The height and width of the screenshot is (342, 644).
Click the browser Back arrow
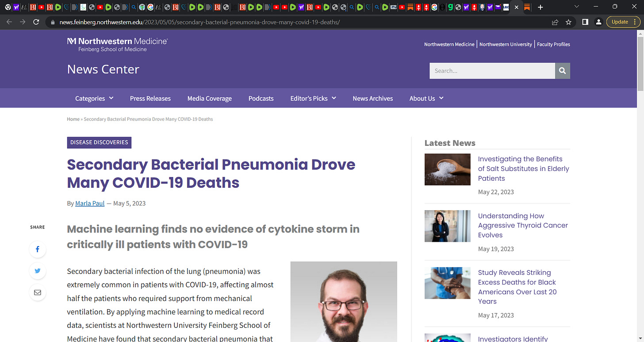(9, 22)
